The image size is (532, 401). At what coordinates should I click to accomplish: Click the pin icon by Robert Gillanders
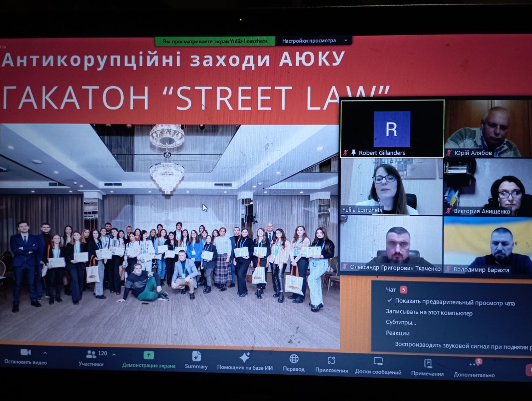(x=353, y=152)
